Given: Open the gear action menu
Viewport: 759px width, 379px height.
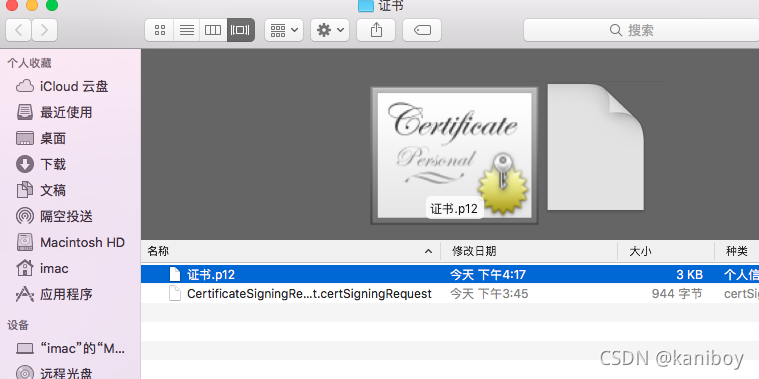Looking at the screenshot, I should (330, 30).
